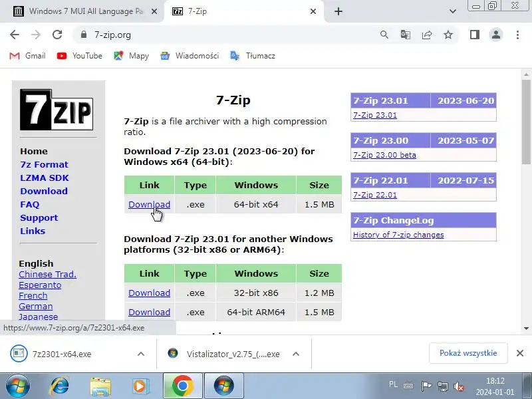Click the search magnifier in address bar
532x399 pixels.
[x=384, y=35]
